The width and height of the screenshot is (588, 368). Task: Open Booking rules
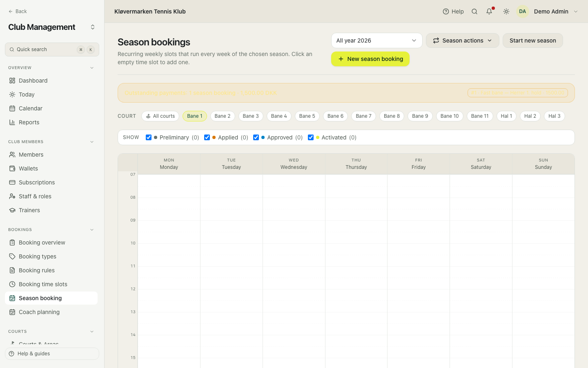(51, 270)
